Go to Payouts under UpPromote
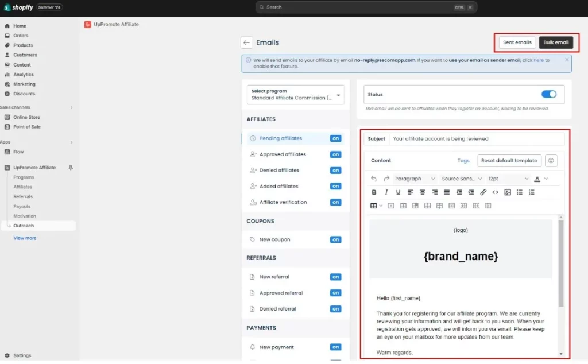588x364 pixels. tap(22, 207)
